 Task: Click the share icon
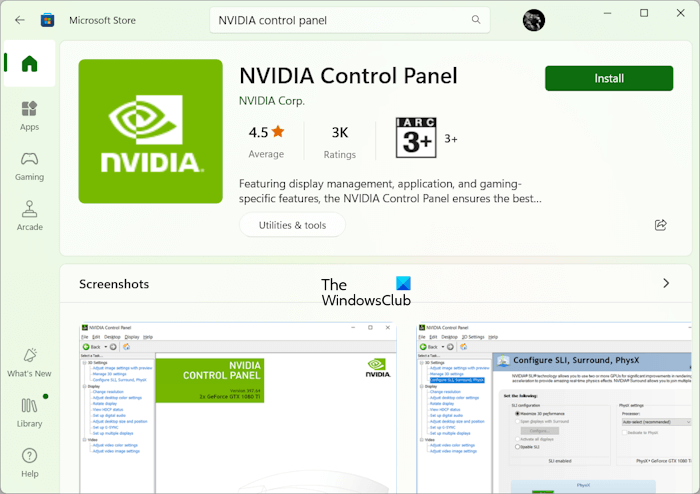[661, 225]
